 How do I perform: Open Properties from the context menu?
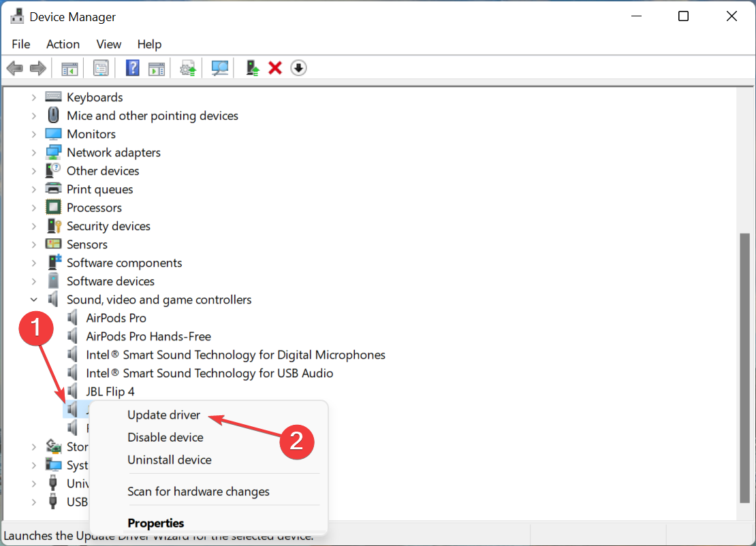156,523
